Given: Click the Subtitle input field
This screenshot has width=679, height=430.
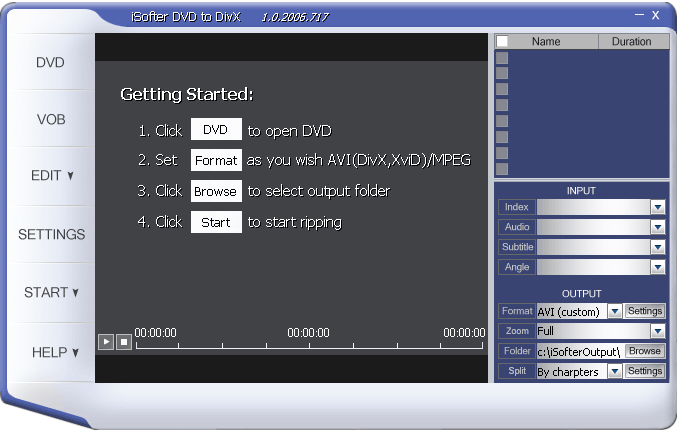Looking at the screenshot, I should 593,247.
